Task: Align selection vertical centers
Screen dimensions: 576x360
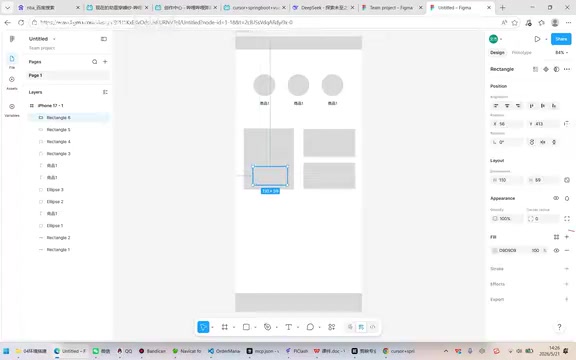Action: [x=543, y=106]
